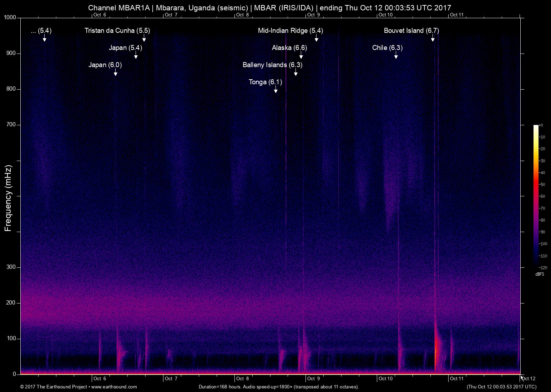Click the arrow marker under Bouvet Island (6.7)

(x=433, y=38)
